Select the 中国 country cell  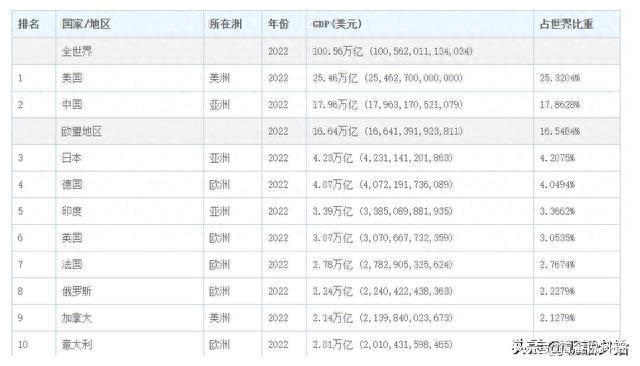[x=72, y=105]
